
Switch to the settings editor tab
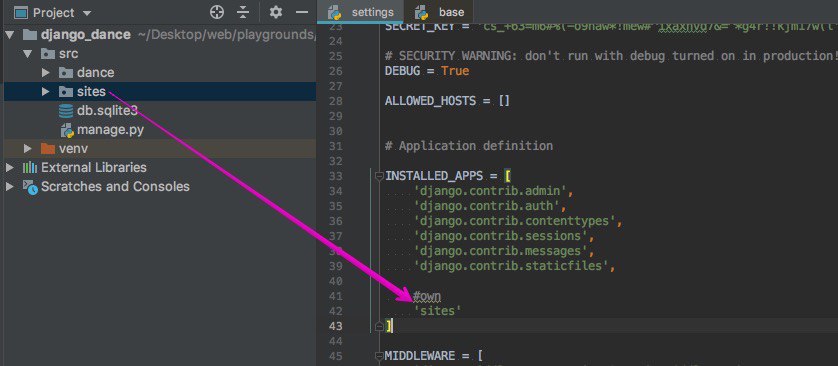361,12
